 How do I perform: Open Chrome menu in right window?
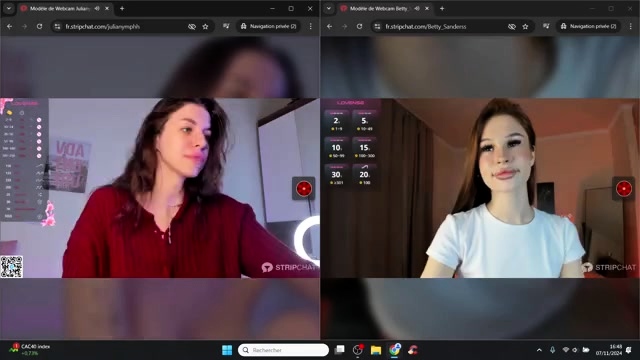pyautogui.click(x=631, y=27)
